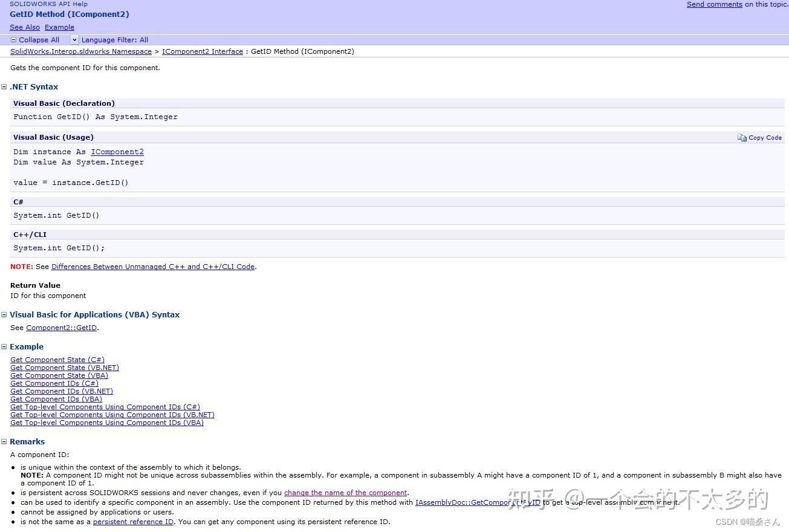The height and width of the screenshot is (532, 789).
Task: Open Differences Between Unmanaged C++ and C++/CLI Code
Action: pos(153,267)
